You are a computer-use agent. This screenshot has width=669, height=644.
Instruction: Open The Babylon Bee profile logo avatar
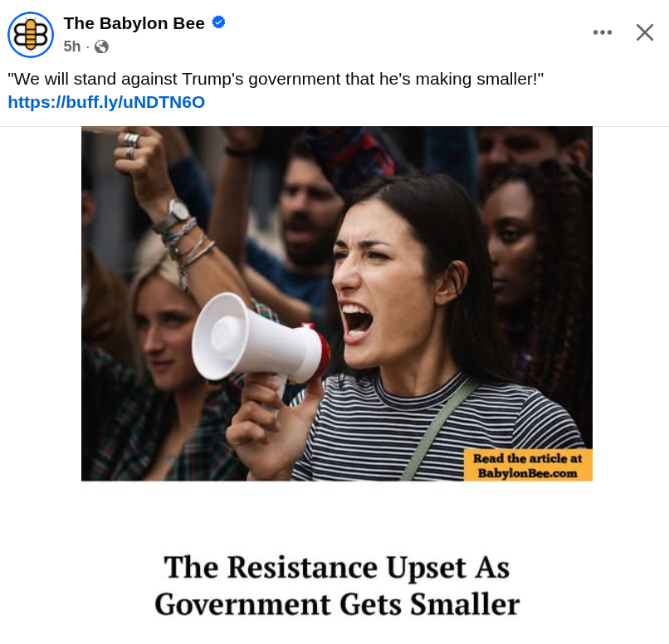[31, 35]
